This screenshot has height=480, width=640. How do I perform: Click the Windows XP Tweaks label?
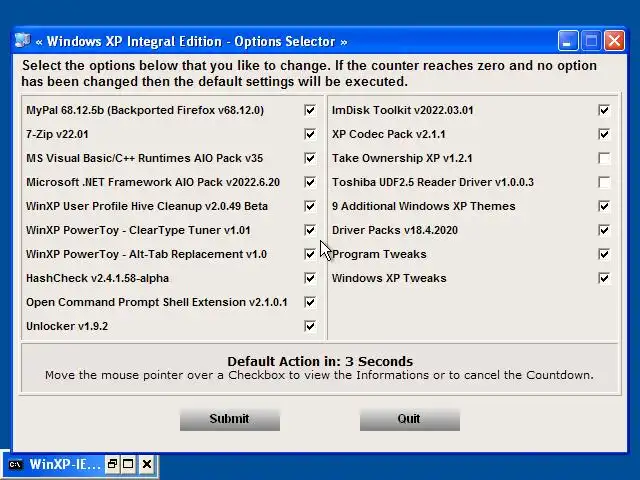tap(389, 278)
